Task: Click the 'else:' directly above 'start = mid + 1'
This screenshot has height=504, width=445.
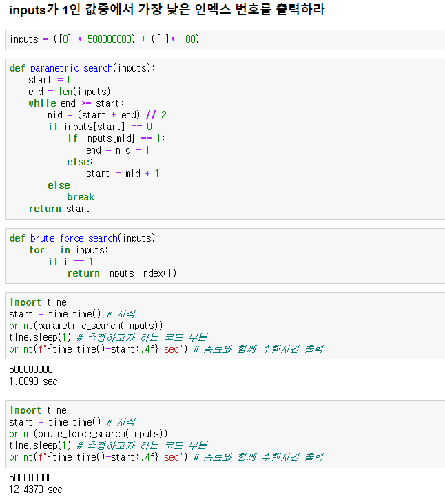Action: (80, 162)
